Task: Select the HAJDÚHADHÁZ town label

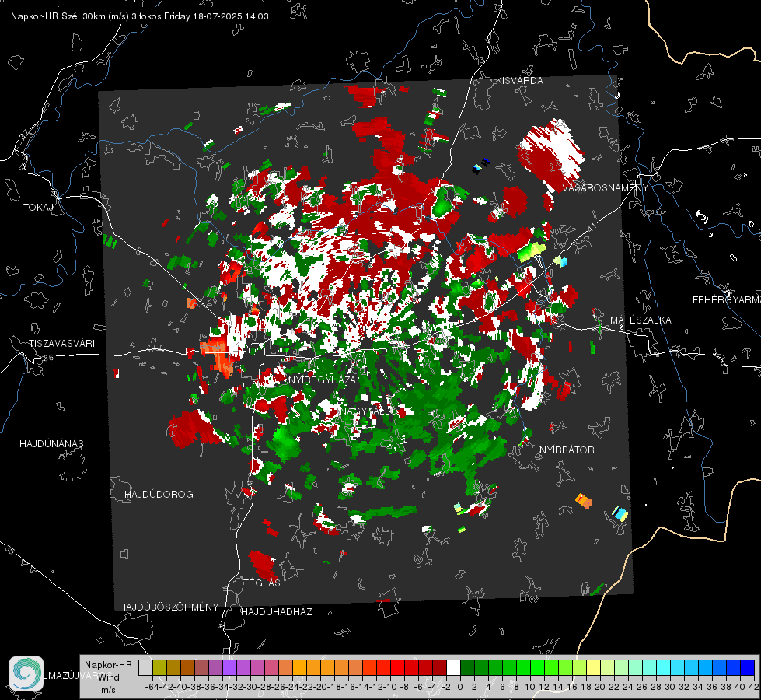Action: (277, 612)
